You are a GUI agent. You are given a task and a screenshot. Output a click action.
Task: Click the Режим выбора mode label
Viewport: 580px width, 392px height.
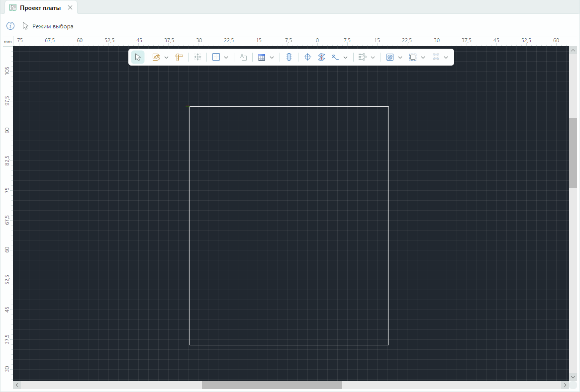click(x=53, y=26)
